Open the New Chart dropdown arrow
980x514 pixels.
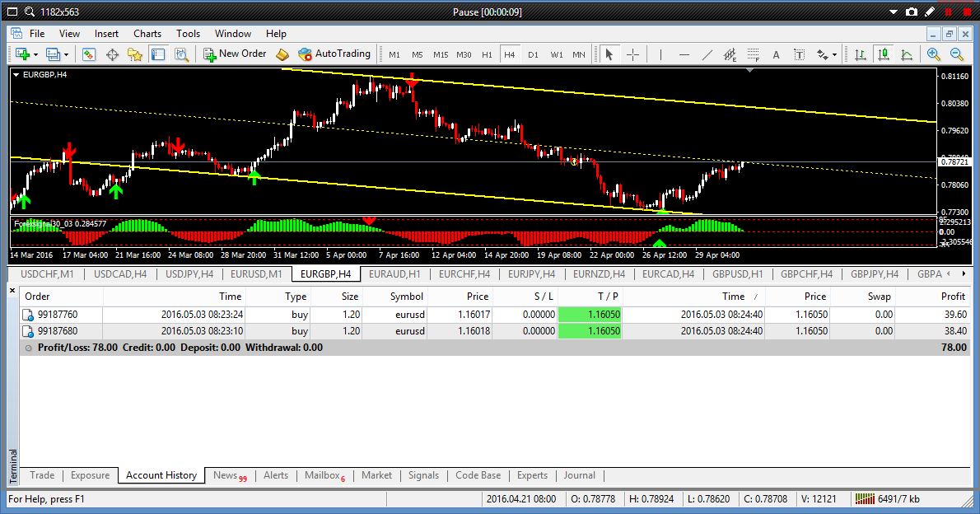click(x=35, y=55)
